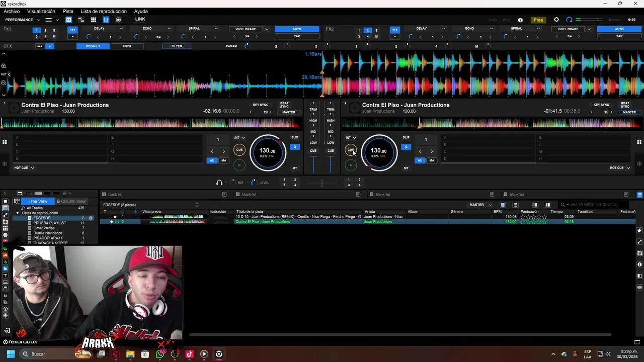The image size is (644, 362).
Task: Collapse Listas de reproducción tree node
Action: (x=18, y=213)
